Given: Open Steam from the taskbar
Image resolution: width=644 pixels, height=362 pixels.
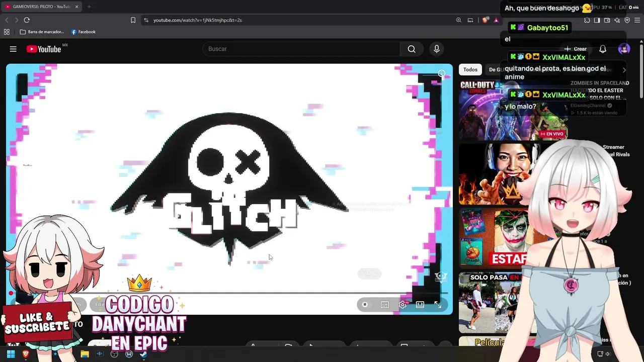Looking at the screenshot, I should point(143,354).
